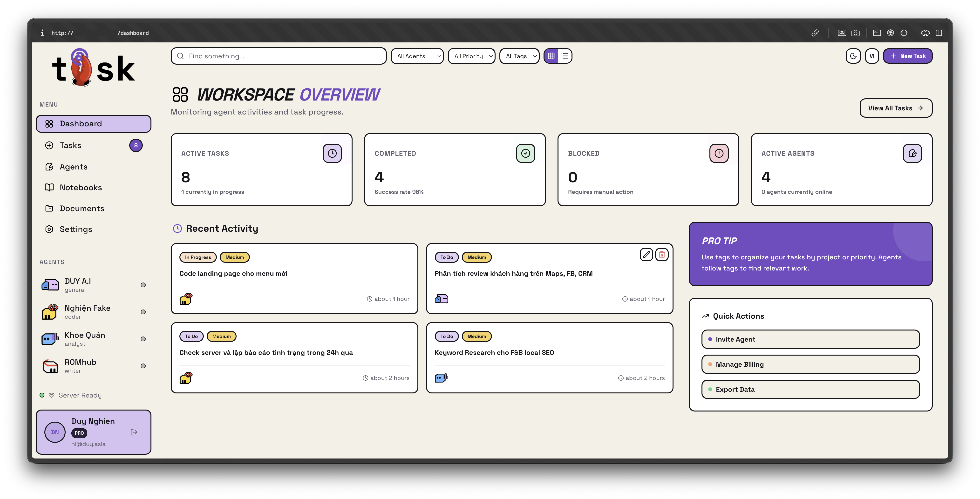Click the VI language switch button
Viewport: 980px width, 499px height.
point(872,56)
